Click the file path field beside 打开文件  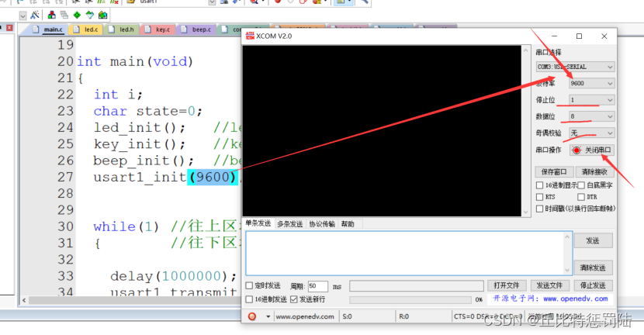pos(417,285)
